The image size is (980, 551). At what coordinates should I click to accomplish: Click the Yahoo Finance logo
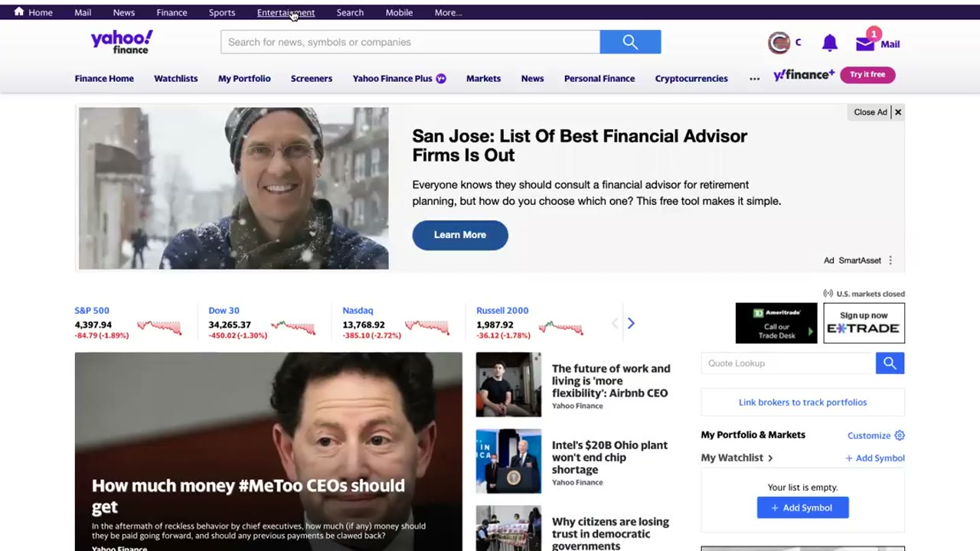(122, 42)
